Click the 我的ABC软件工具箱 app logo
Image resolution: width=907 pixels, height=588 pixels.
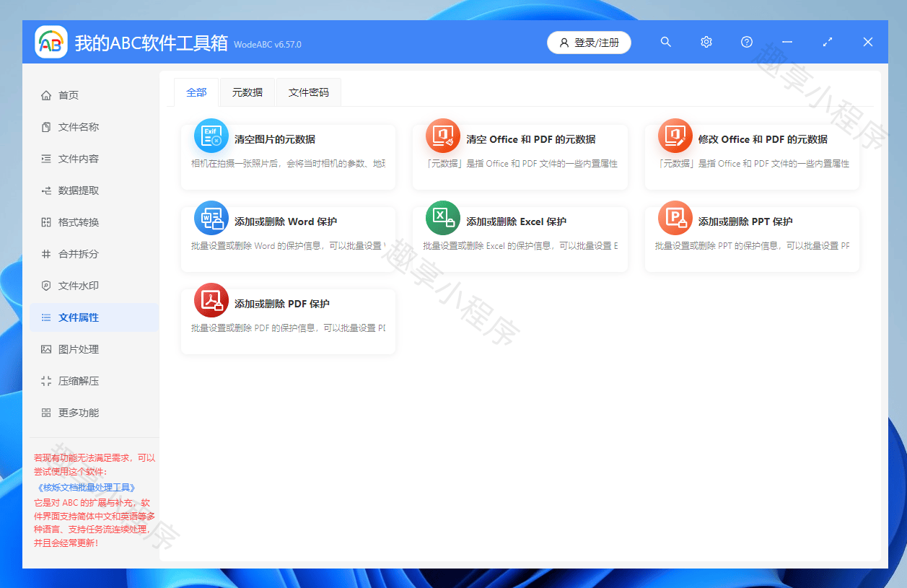(x=51, y=43)
